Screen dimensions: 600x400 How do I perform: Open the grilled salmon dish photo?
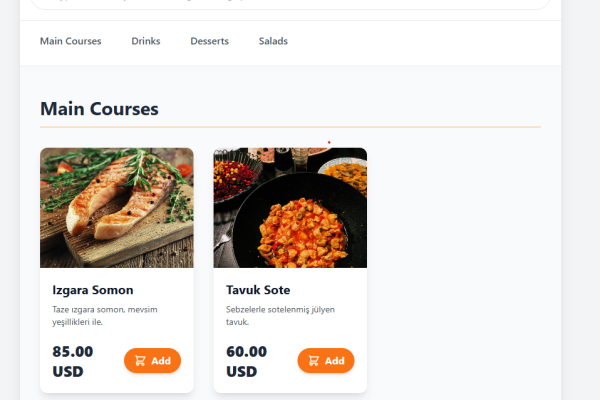[116, 207]
